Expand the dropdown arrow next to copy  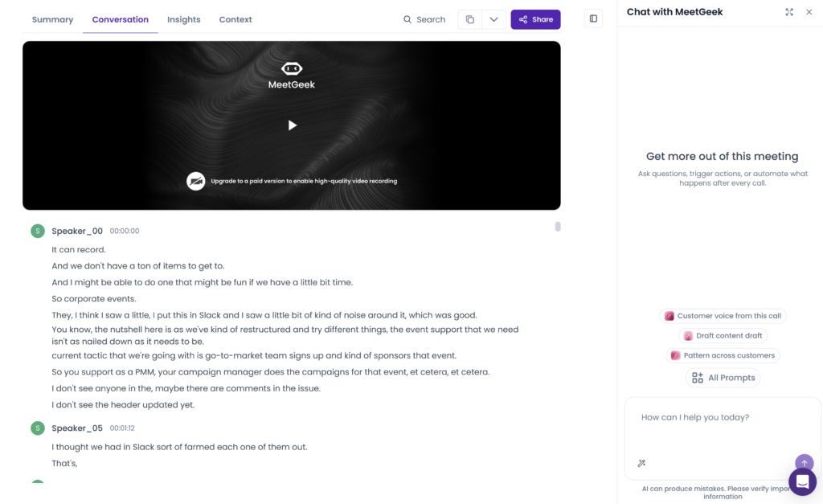(494, 19)
